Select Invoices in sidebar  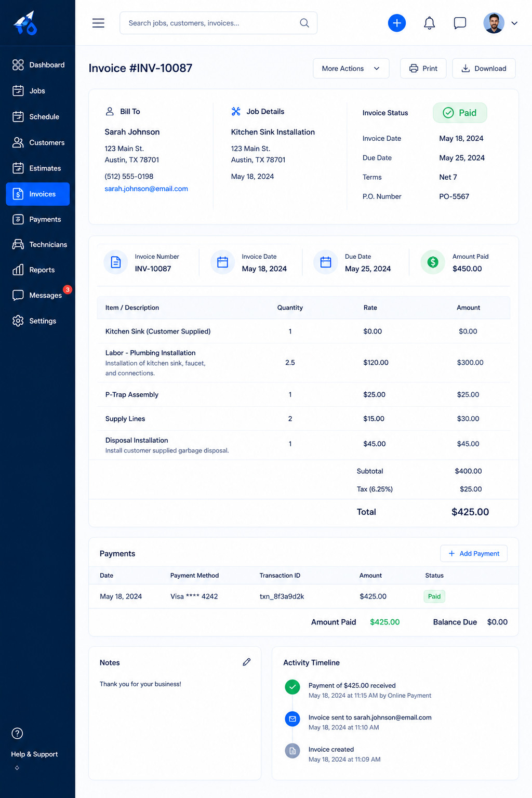[38, 194]
